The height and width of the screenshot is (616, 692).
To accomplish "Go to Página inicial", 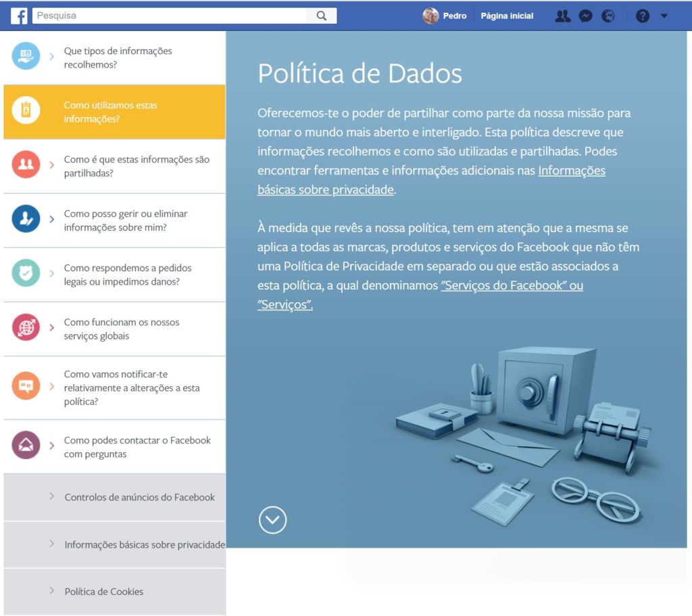I will [x=507, y=16].
